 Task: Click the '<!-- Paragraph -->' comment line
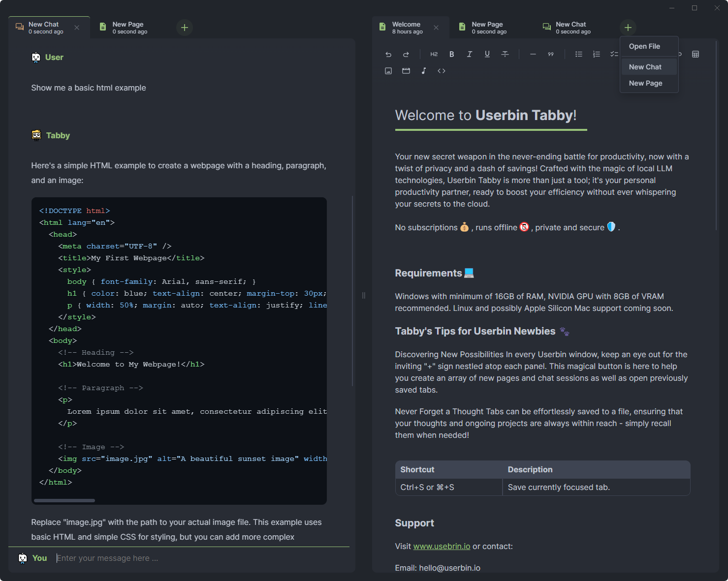coord(100,388)
